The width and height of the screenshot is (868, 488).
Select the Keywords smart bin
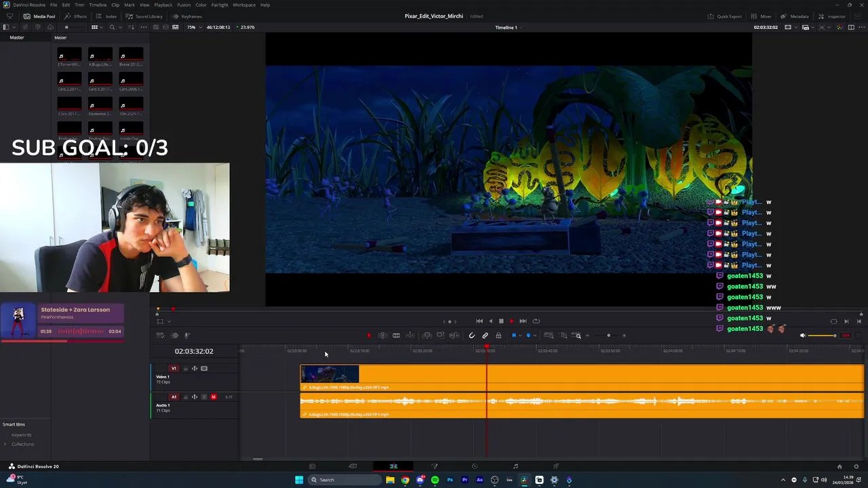pyautogui.click(x=22, y=435)
